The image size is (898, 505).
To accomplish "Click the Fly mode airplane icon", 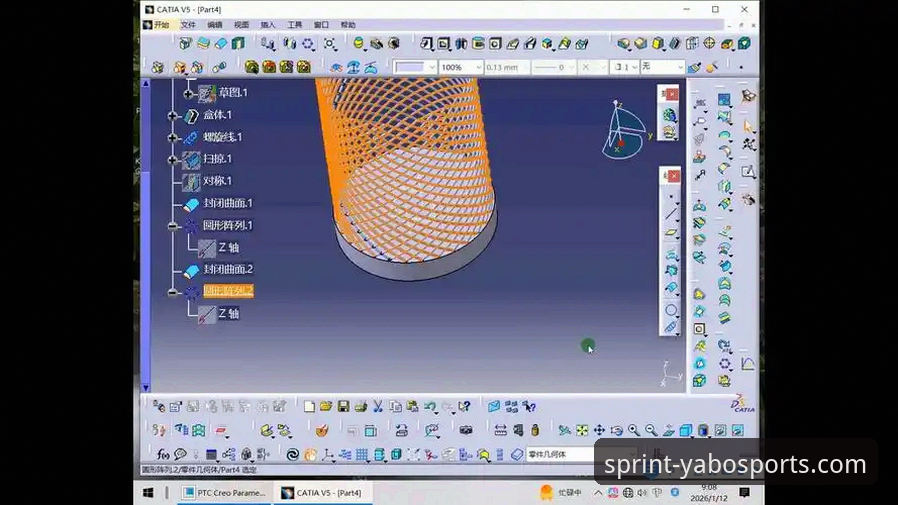I will point(565,430).
